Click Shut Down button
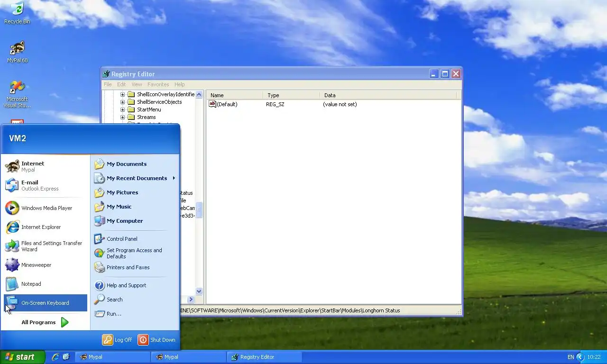 (157, 340)
